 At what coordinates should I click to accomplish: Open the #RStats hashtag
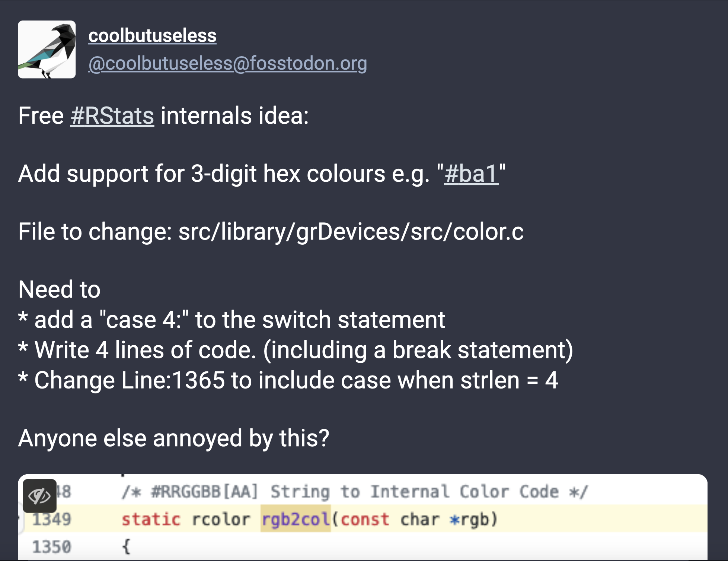click(112, 115)
